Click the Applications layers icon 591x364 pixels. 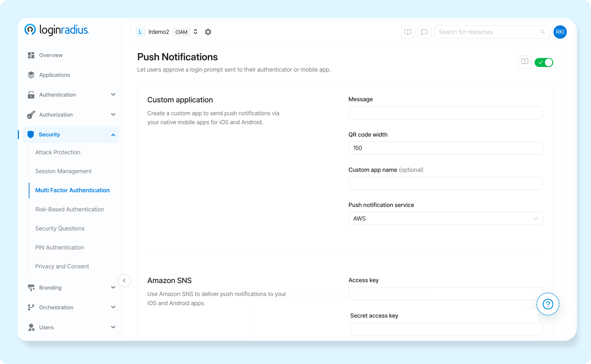31,75
